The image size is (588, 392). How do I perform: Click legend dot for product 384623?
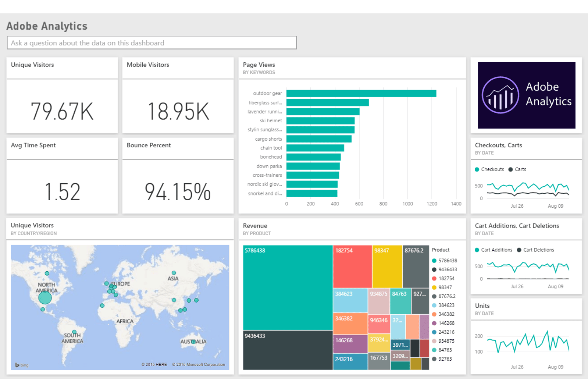click(x=434, y=305)
